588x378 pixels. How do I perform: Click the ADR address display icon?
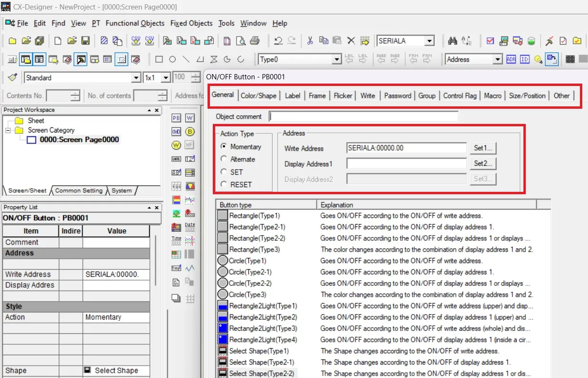(511, 59)
